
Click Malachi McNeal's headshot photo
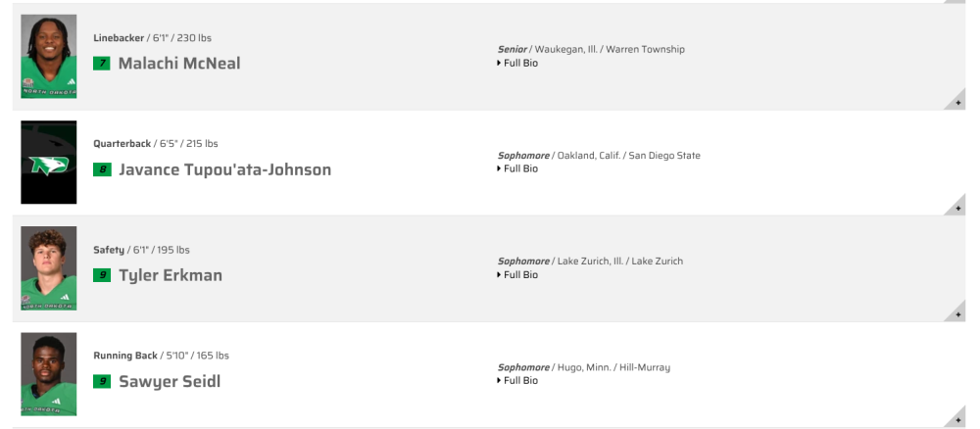tap(49, 56)
